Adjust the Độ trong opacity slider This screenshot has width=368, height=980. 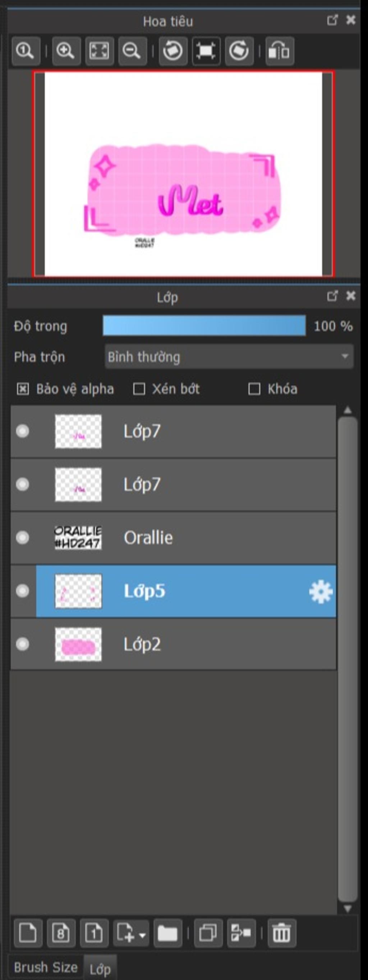click(x=204, y=326)
